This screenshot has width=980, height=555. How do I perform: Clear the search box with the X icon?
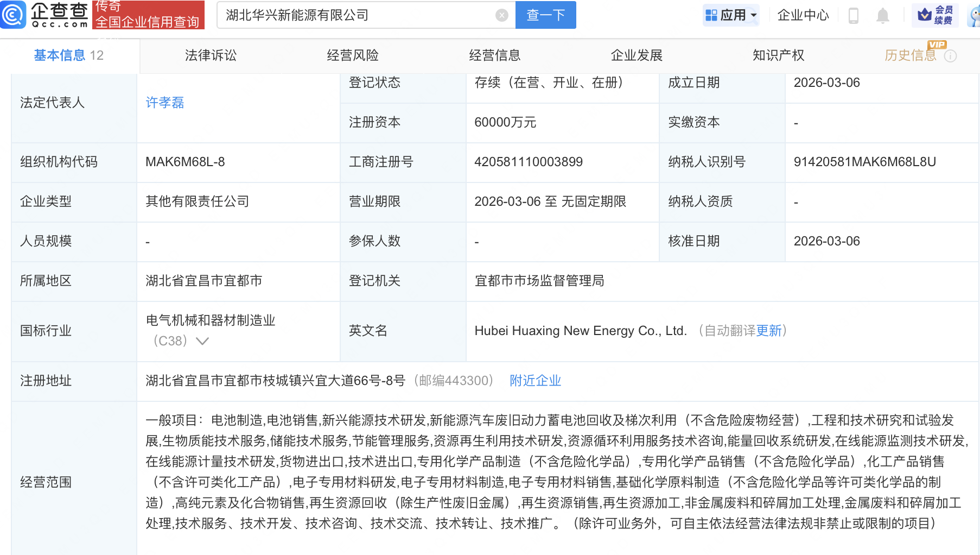pos(500,15)
